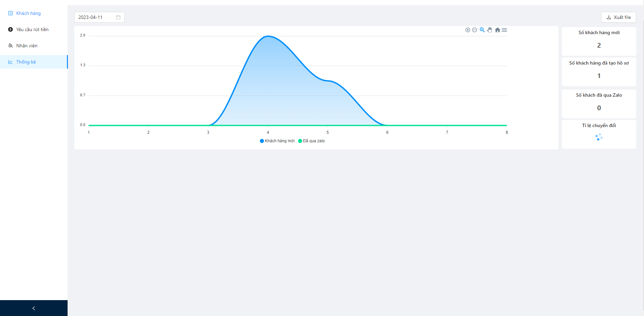Open the Khách hàng menu item

28,13
